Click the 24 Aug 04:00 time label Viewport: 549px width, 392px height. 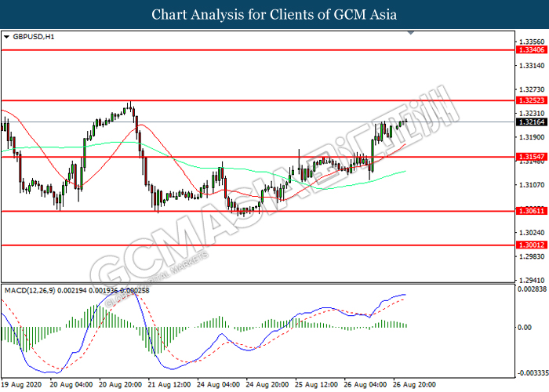coord(218,385)
